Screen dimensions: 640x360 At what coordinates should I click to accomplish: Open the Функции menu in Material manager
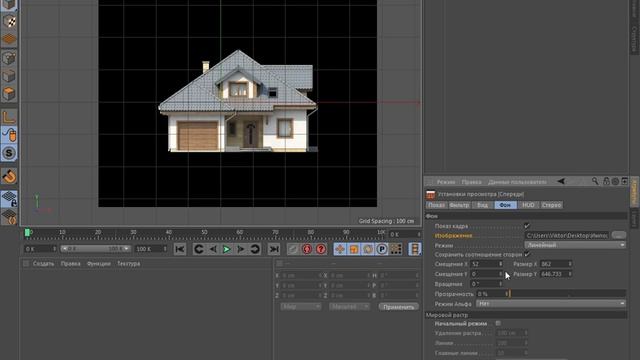point(99,264)
